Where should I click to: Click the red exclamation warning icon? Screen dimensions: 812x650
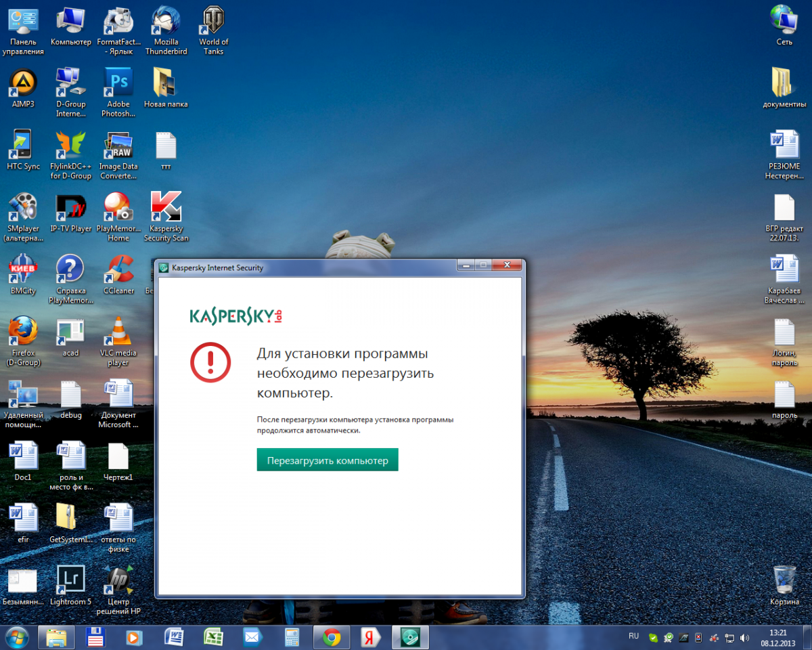(210, 362)
